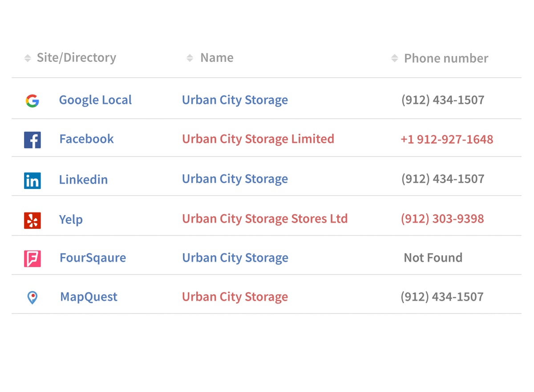Open the Google Local link
The width and height of the screenshot is (534, 392).
[x=95, y=100]
